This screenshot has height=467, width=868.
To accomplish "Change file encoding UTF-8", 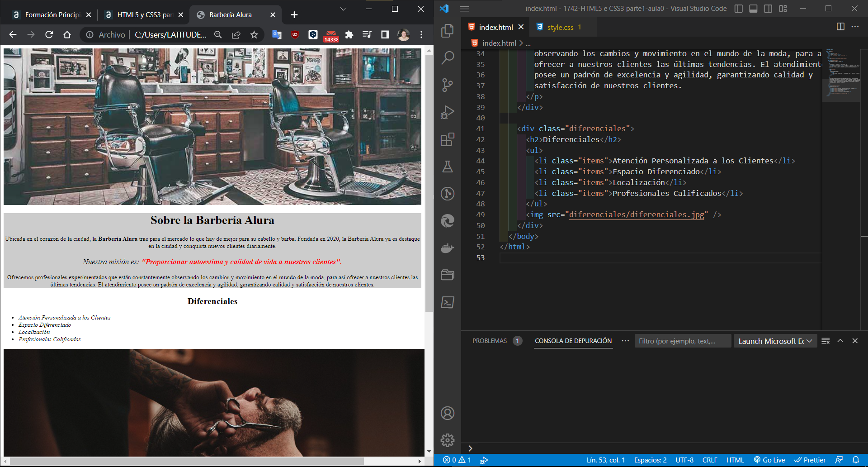I will click(x=684, y=460).
